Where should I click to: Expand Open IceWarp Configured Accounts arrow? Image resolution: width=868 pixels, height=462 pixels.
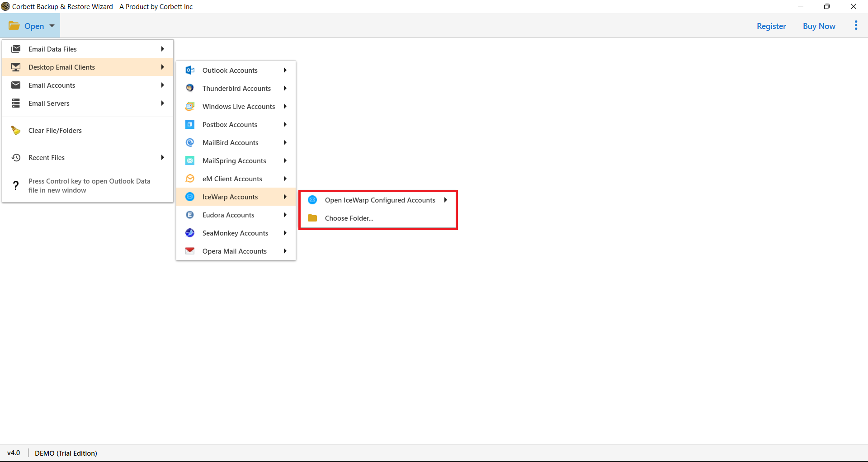pos(445,200)
